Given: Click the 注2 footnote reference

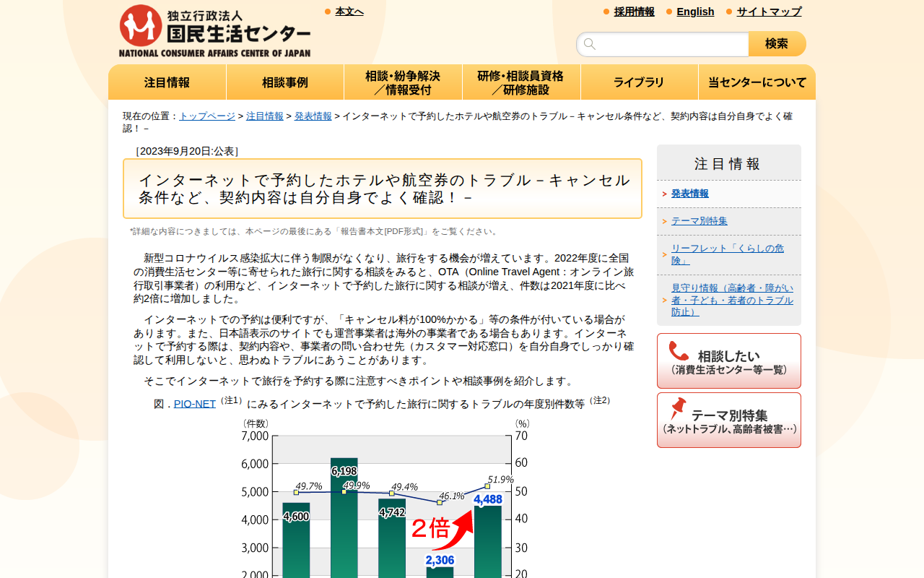Looking at the screenshot, I should (x=600, y=400).
